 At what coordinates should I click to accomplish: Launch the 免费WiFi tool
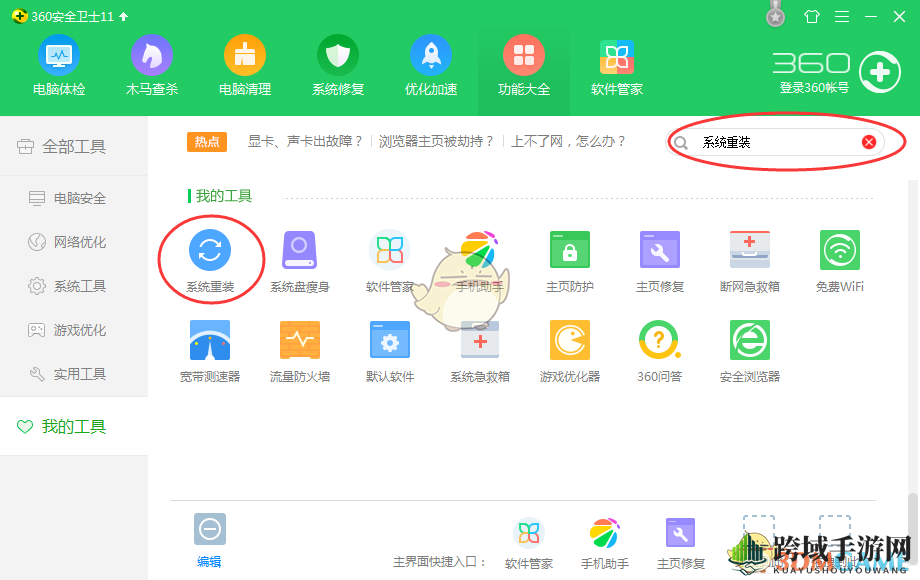[840, 262]
